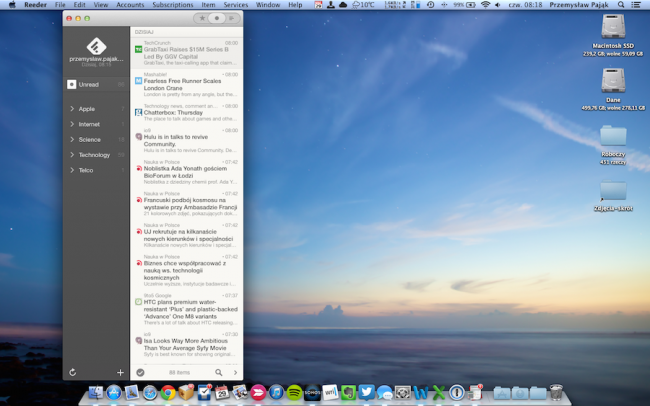Open Finder from the dock
Viewport: 650px width, 406px height.
(96, 392)
